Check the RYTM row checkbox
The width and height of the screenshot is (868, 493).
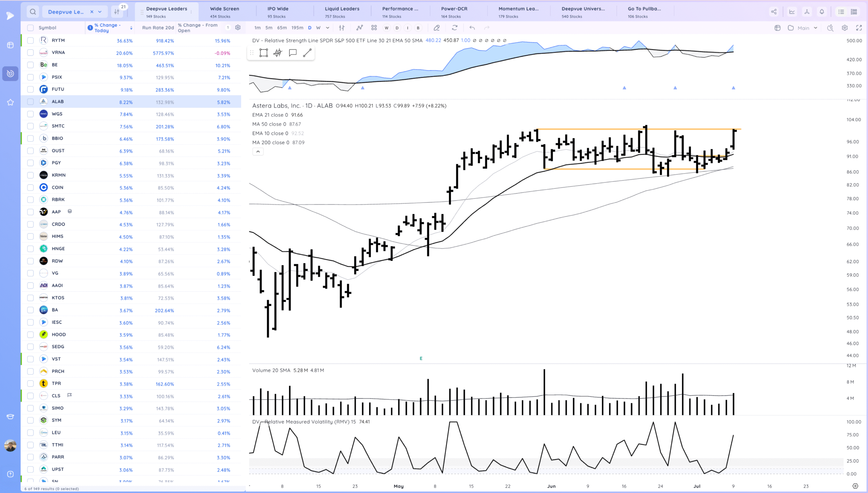[31, 40]
